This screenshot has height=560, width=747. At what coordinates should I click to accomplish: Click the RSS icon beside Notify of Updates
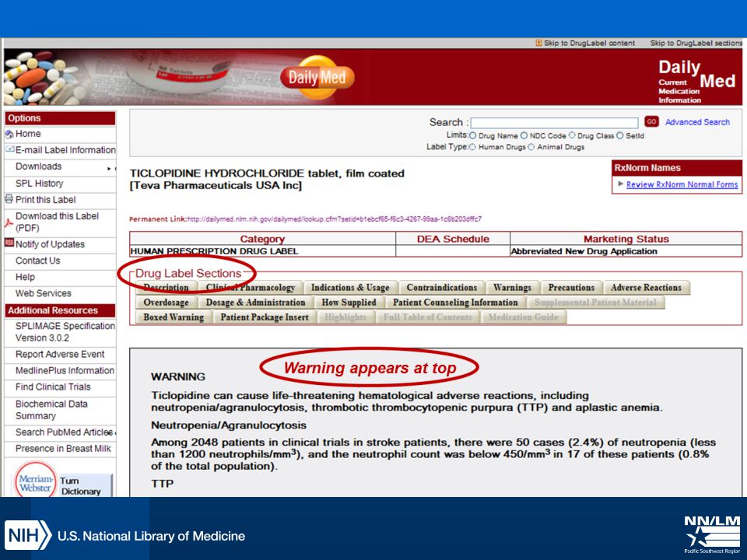[9, 243]
